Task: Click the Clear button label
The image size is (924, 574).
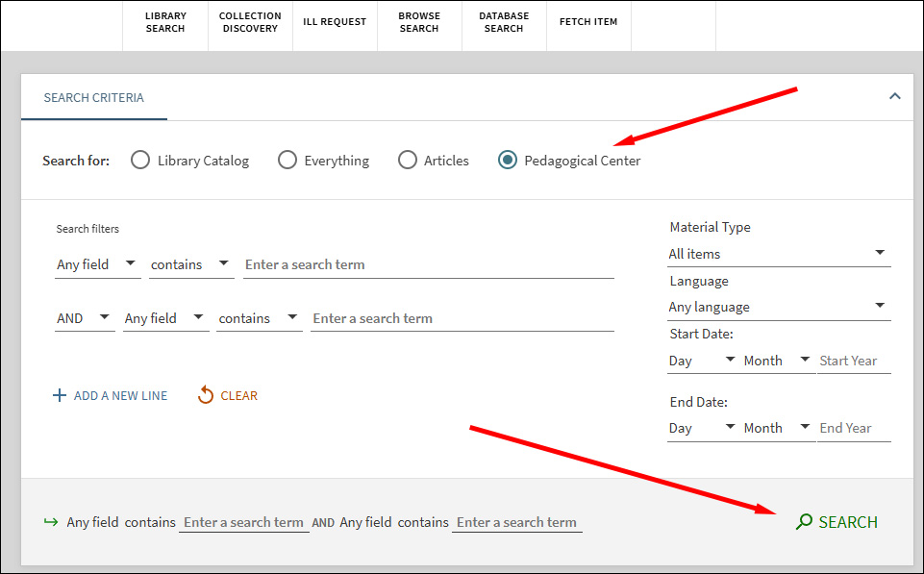Action: click(x=238, y=396)
